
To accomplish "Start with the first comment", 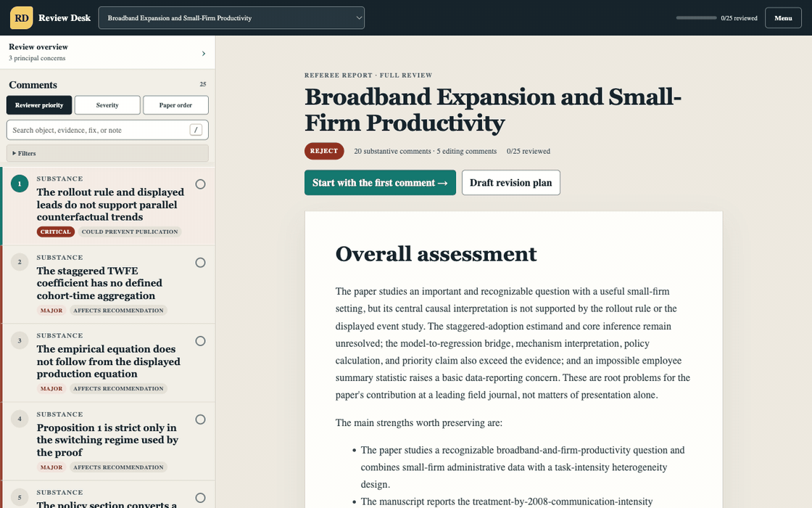I will [380, 182].
